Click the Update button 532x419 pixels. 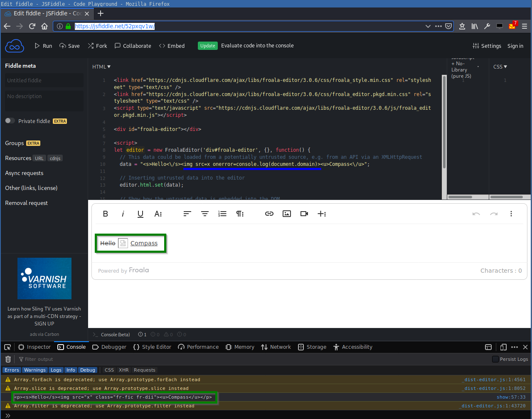207,46
